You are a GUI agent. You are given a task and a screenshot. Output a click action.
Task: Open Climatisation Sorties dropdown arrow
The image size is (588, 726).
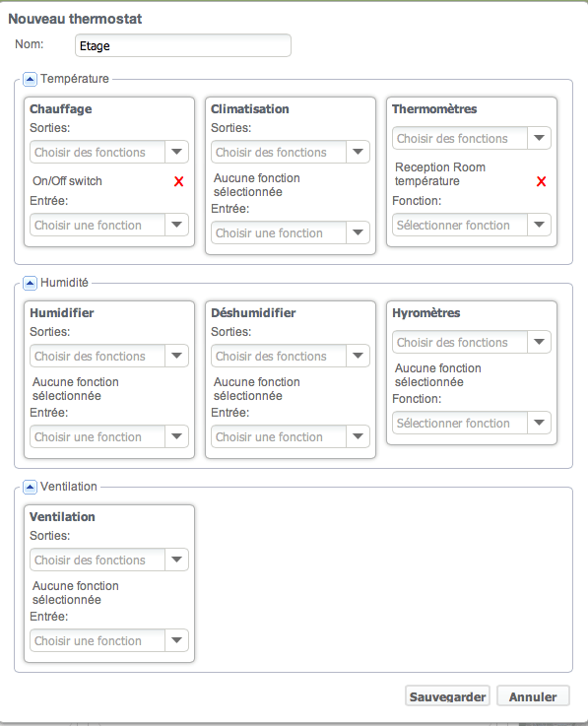point(358,152)
